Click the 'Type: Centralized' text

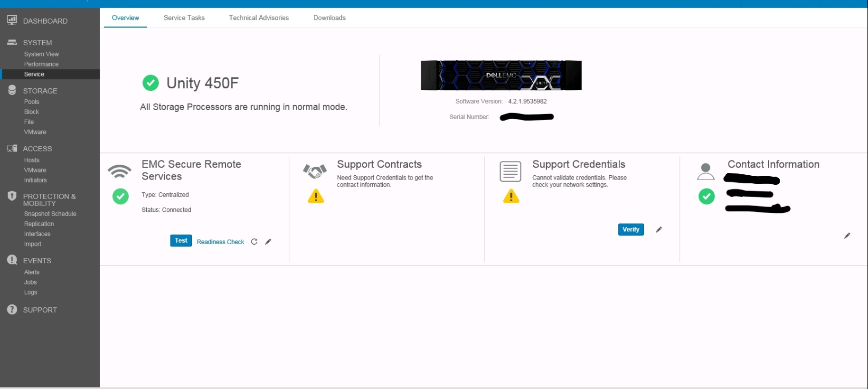click(165, 195)
